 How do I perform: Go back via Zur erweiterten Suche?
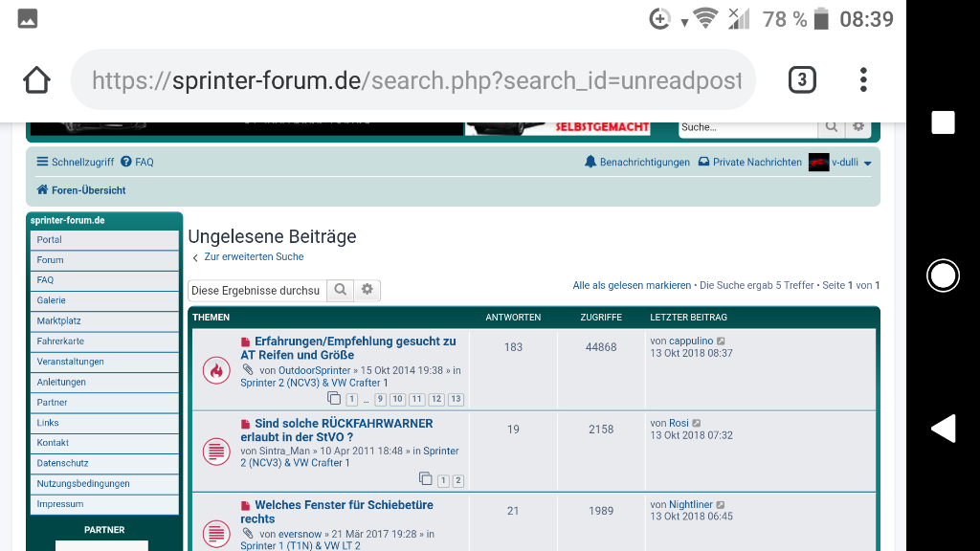coord(254,256)
